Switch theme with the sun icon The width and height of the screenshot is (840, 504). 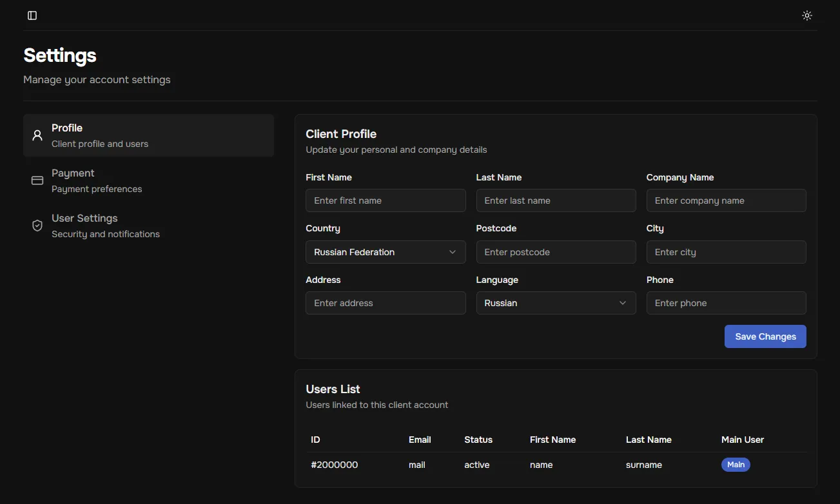click(806, 15)
